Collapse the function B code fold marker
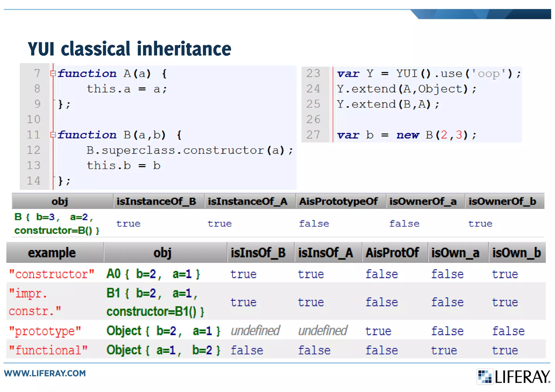Image resolution: width=555 pixels, height=392 pixels. coord(53,135)
